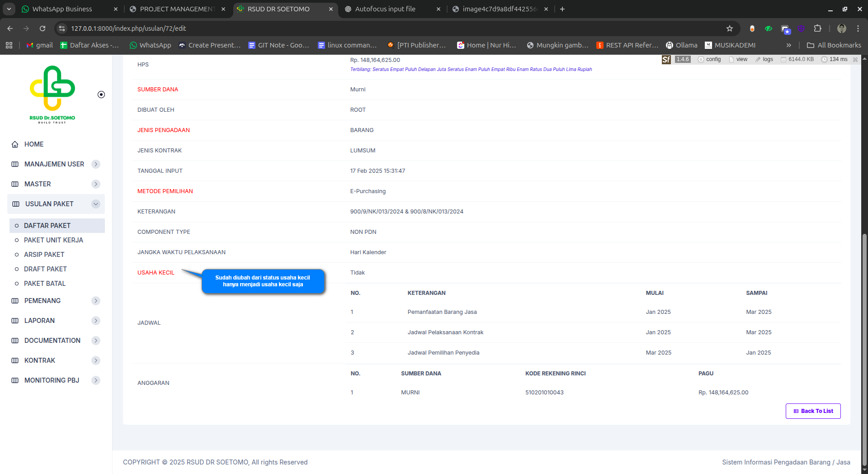
Task: Bookmark this page with the star icon
Action: point(729,28)
